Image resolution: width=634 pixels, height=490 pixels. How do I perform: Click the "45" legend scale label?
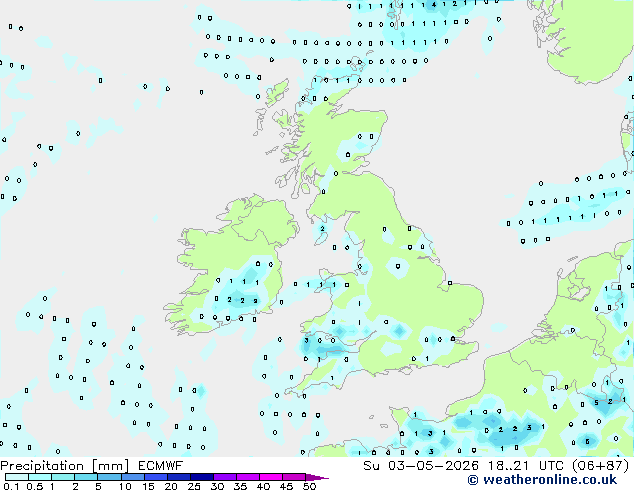[286, 486]
